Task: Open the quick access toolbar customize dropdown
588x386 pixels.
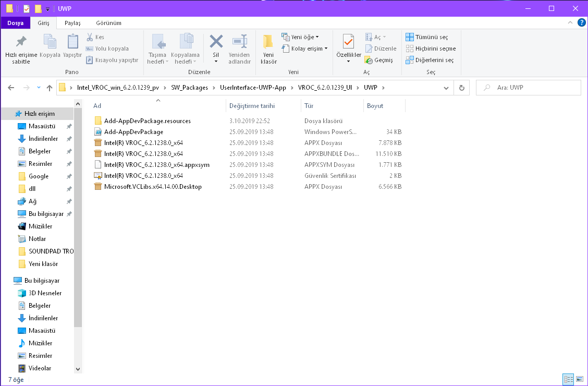Action: (47, 9)
